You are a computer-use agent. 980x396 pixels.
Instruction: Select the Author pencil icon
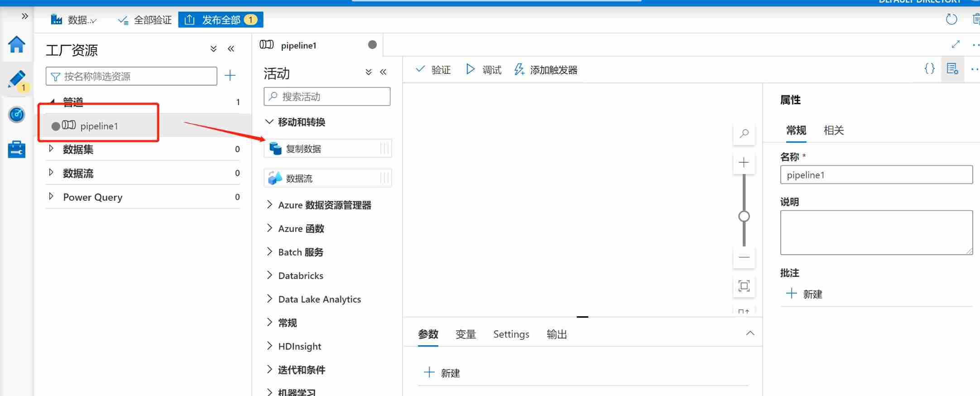17,80
